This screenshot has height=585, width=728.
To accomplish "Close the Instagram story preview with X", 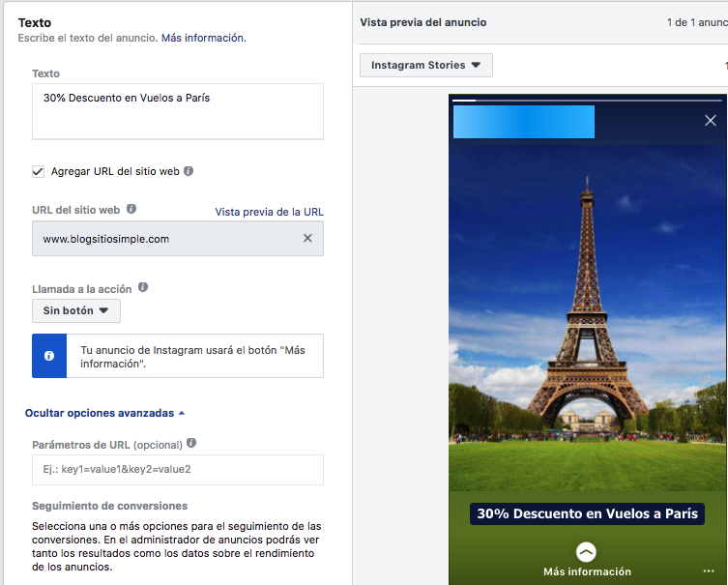I will point(711,121).
